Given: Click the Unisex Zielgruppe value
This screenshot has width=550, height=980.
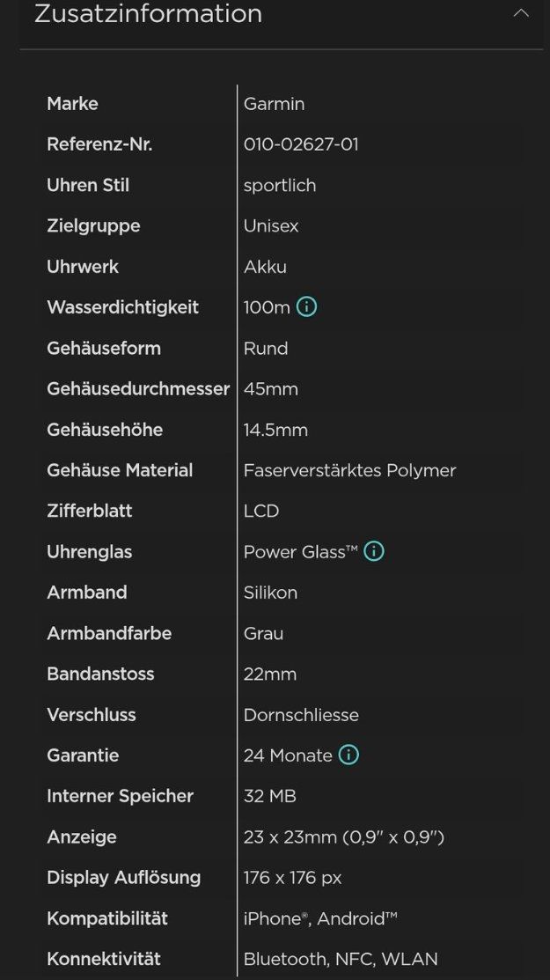Looking at the screenshot, I should tap(271, 225).
